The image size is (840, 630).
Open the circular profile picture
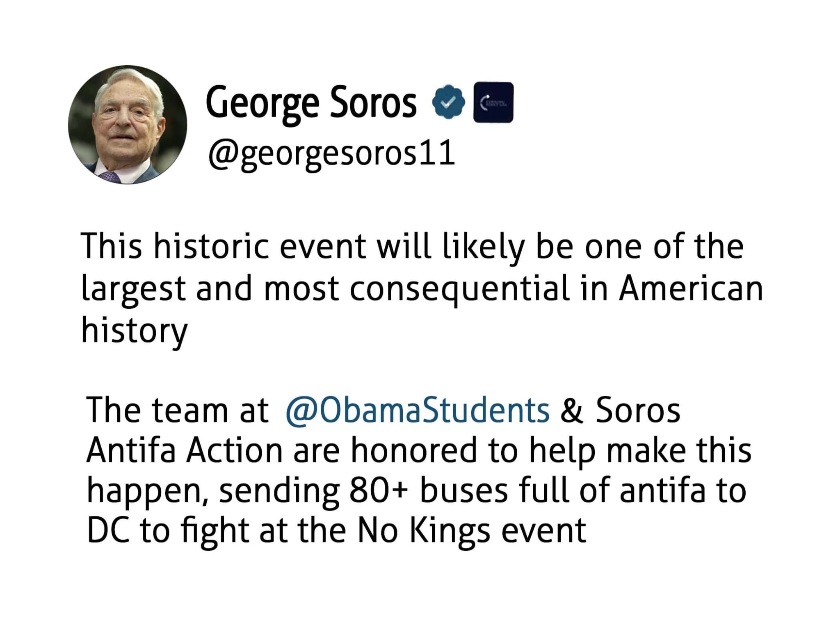click(x=128, y=125)
